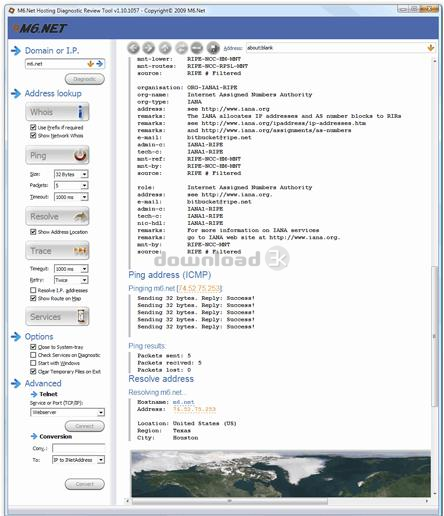
Task: Run the Resolve address tool
Action: click(x=57, y=216)
